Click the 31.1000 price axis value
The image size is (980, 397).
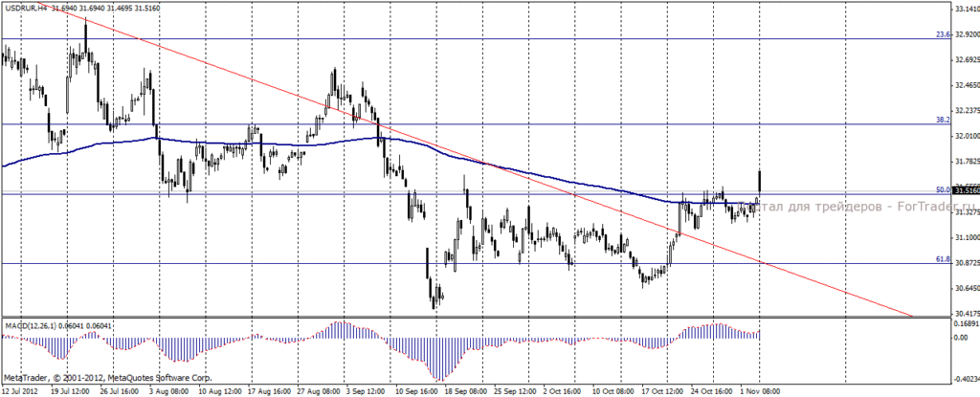(x=965, y=237)
